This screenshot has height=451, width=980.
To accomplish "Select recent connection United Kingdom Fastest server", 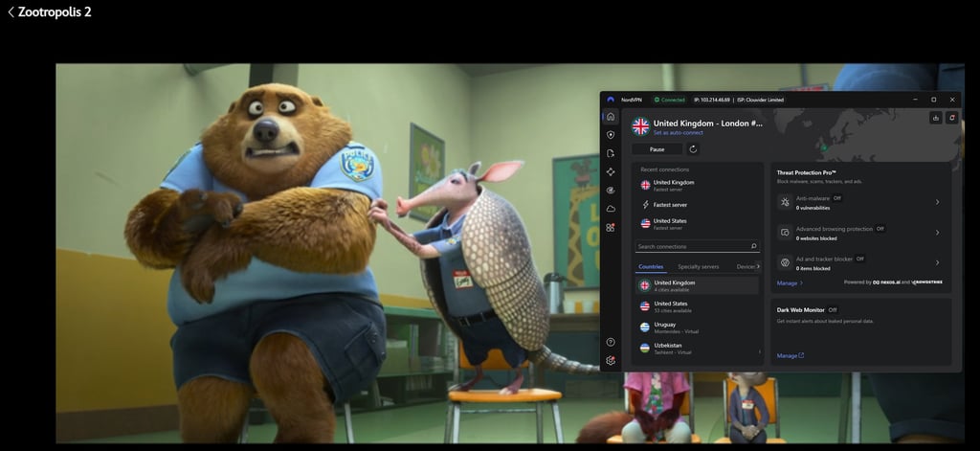I will [698, 185].
